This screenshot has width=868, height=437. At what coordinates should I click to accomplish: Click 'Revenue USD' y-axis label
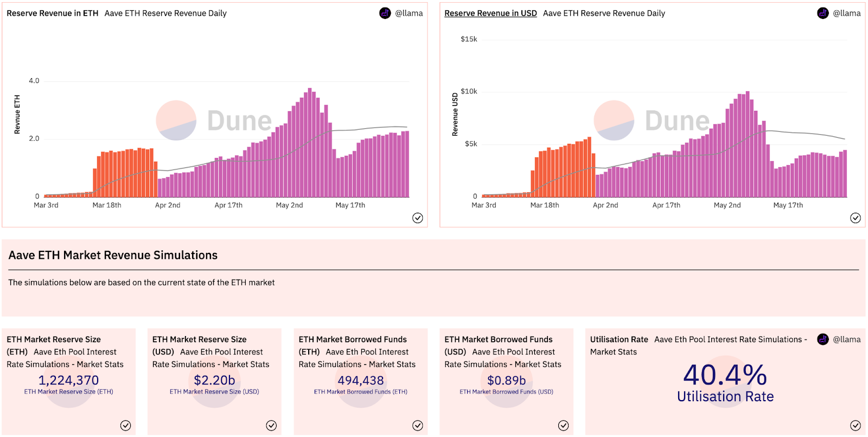tap(455, 114)
